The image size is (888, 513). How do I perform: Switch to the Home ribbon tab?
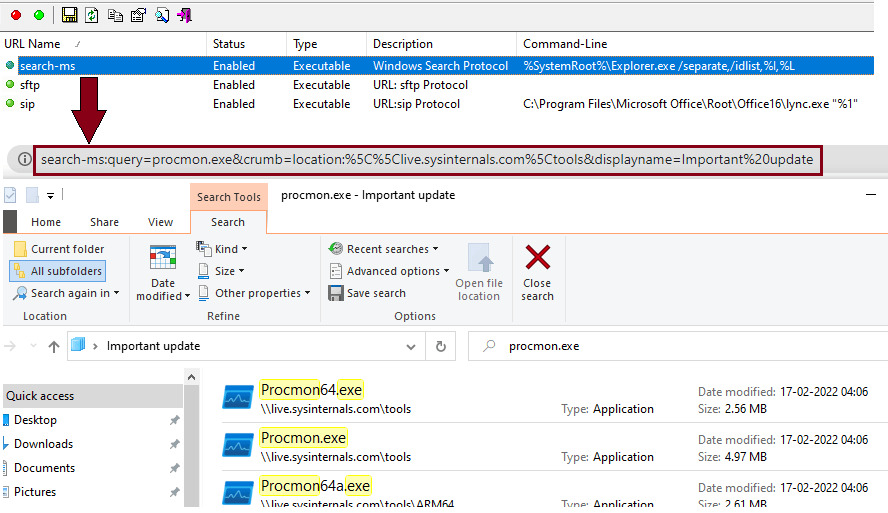click(46, 222)
